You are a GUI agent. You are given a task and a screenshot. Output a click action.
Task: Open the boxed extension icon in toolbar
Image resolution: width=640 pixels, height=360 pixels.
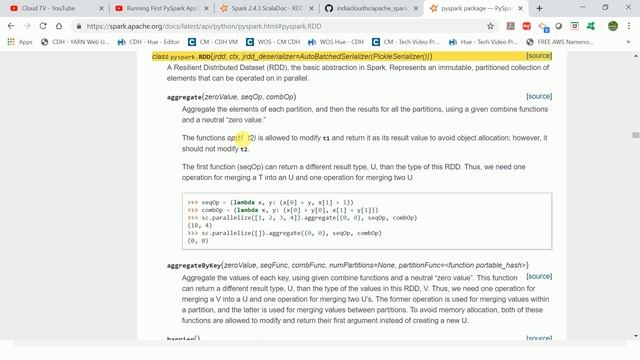(x=575, y=26)
